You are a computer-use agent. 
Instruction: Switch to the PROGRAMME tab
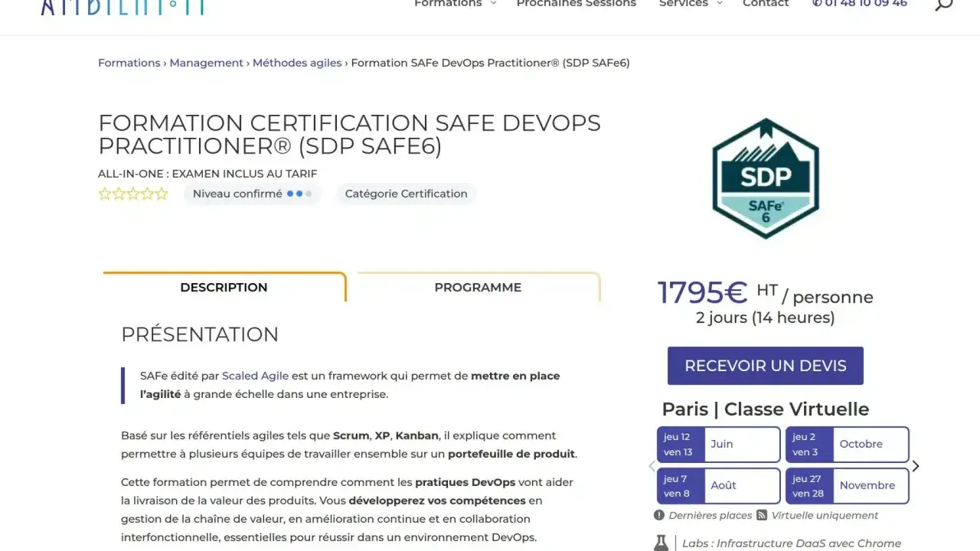(478, 287)
